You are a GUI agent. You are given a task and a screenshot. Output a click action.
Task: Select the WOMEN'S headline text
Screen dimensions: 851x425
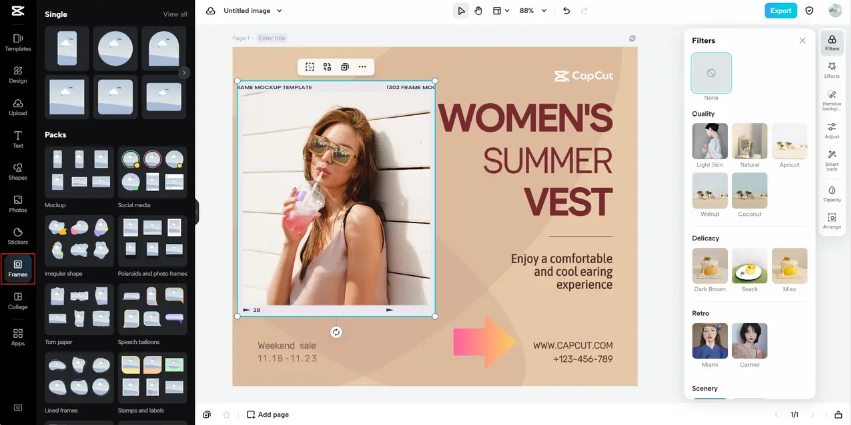point(525,118)
